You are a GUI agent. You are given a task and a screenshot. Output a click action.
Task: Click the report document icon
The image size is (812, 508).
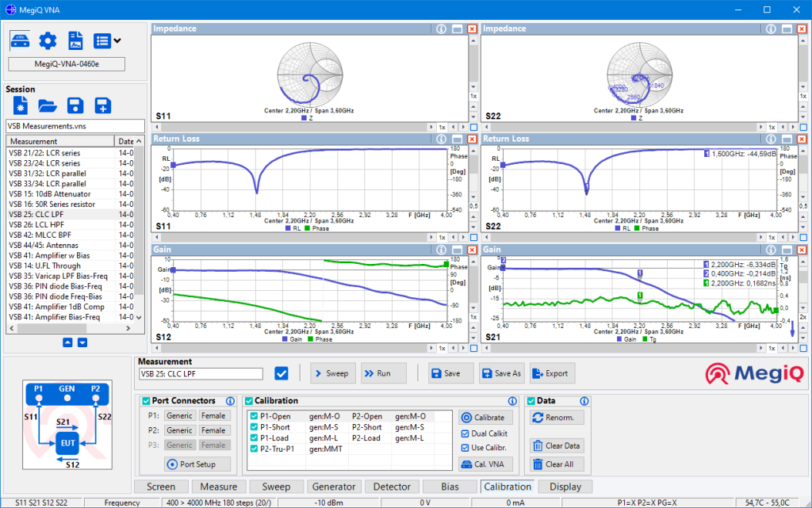[x=75, y=40]
